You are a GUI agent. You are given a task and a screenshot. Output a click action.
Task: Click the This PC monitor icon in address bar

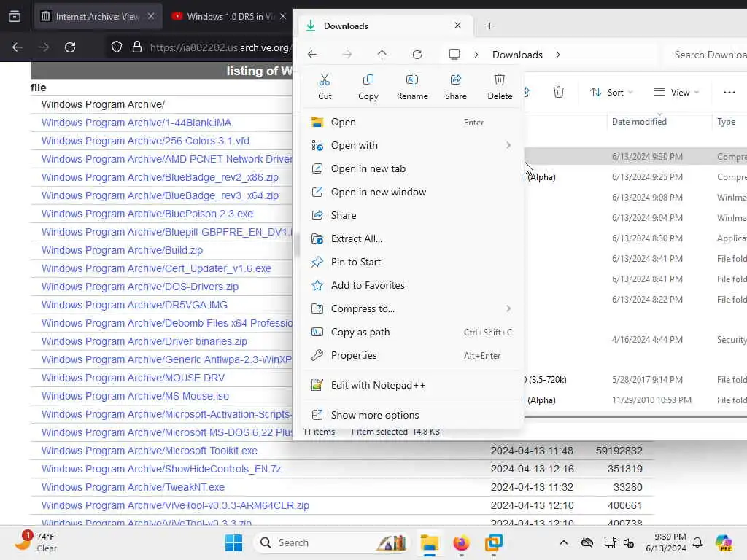[454, 54]
